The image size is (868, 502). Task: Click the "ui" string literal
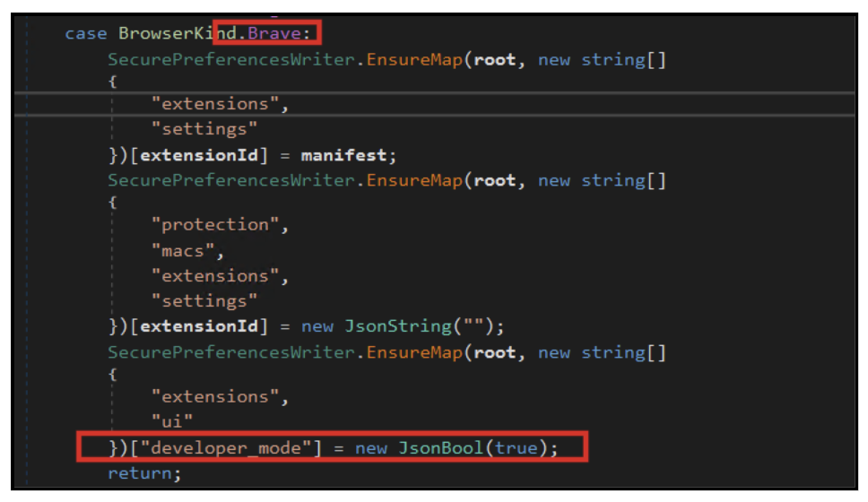172,421
